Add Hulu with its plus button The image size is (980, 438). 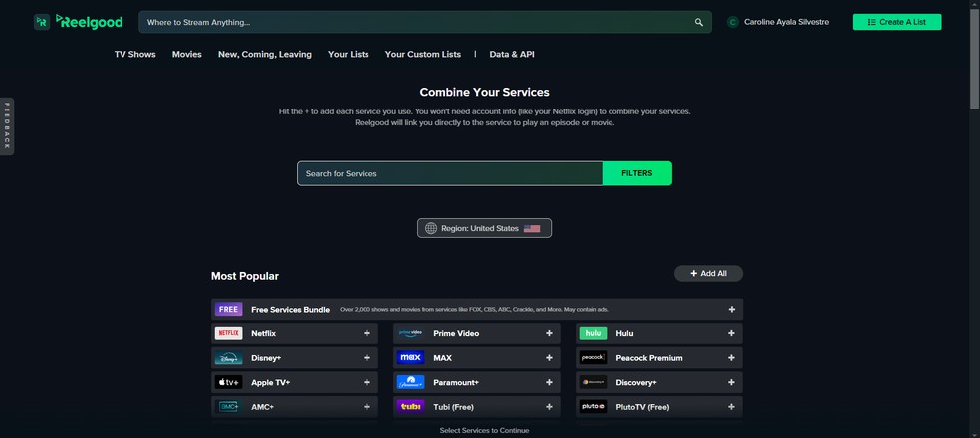(731, 333)
